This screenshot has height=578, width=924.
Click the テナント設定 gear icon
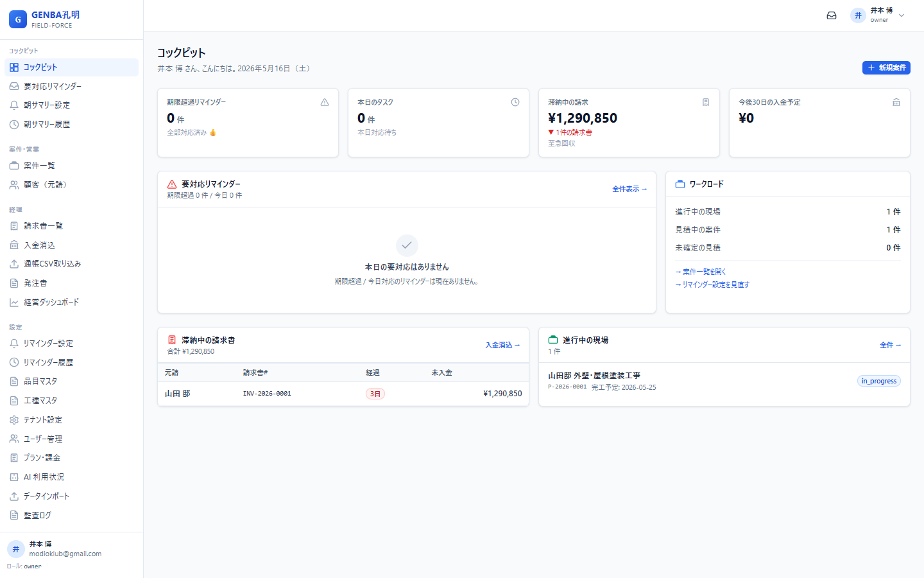14,420
